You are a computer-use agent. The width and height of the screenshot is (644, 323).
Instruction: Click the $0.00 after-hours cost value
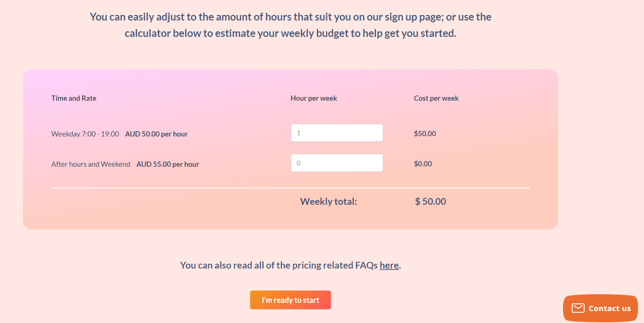[x=423, y=164]
